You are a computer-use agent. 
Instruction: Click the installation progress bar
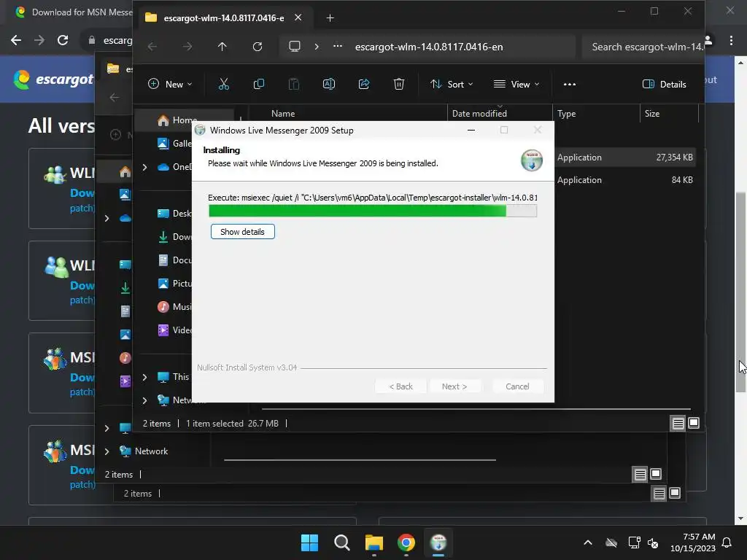373,211
